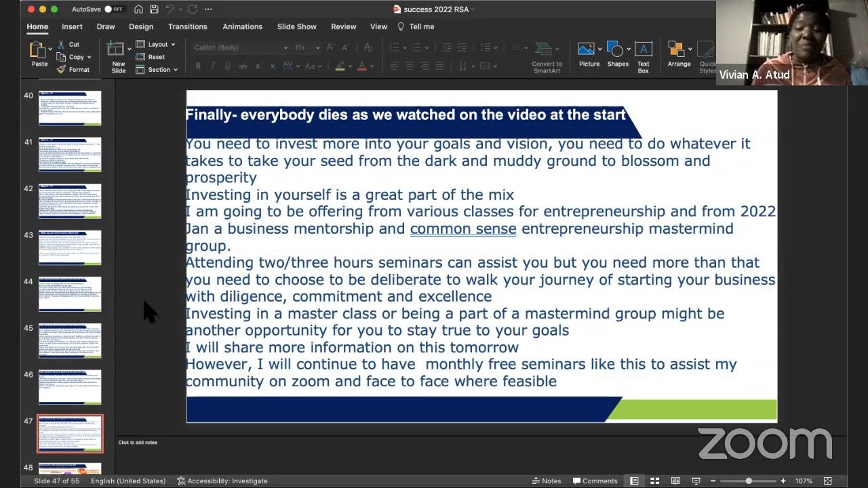Screen dimensions: 868x488
Task: Click the Save icon in title bar
Action: pyautogui.click(x=155, y=9)
